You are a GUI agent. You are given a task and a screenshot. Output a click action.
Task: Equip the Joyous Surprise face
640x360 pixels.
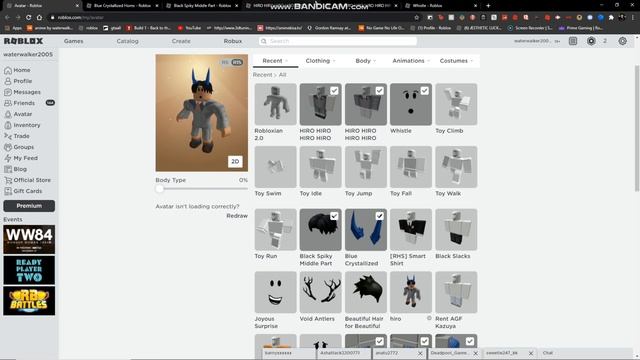coord(276,292)
